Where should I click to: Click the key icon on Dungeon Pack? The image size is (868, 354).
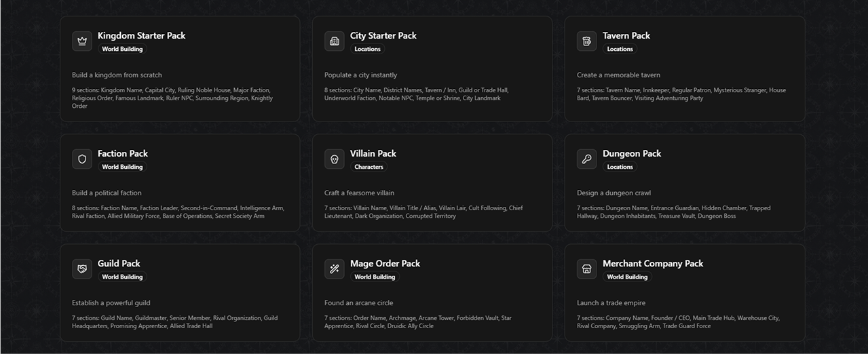pos(587,159)
